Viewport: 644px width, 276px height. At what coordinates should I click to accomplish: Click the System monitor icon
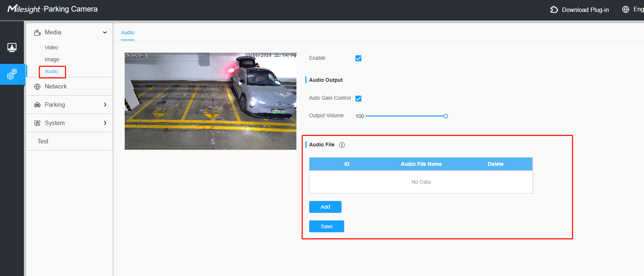(37, 123)
